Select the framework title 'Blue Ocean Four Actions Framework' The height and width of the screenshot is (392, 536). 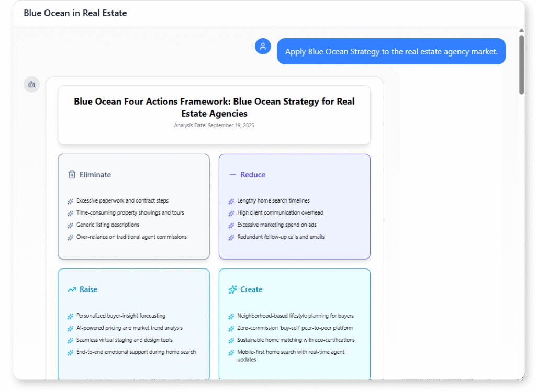pos(214,107)
